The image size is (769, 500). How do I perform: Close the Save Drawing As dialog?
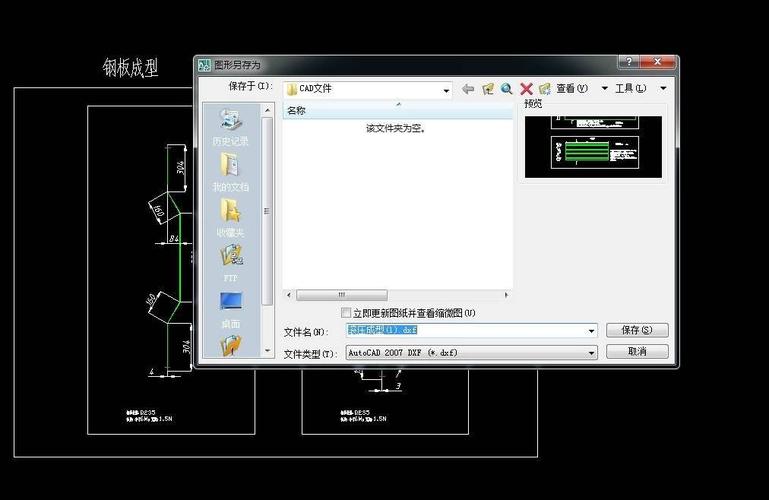658,62
